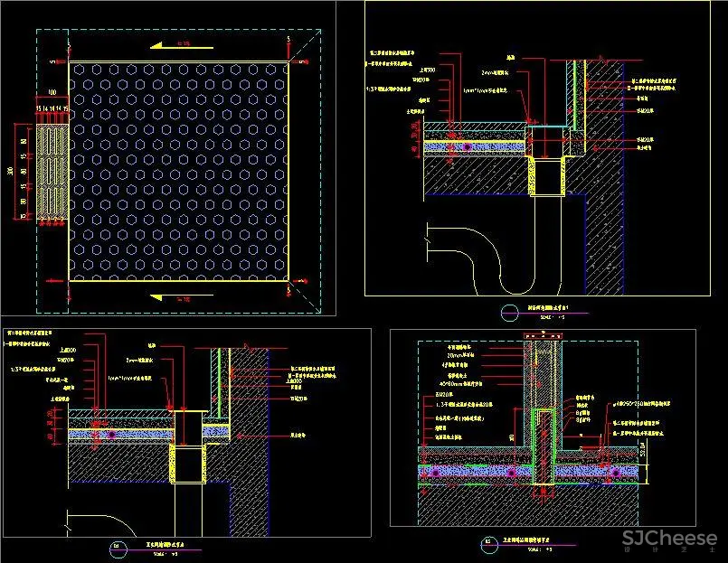Click the hexagon-patterned floor tile area

(x=178, y=170)
